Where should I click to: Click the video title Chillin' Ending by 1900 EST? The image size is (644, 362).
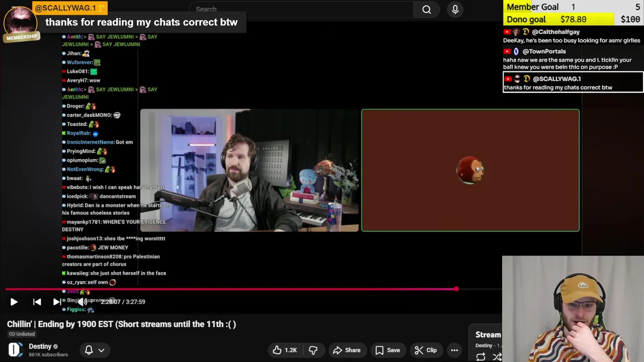[121, 324]
